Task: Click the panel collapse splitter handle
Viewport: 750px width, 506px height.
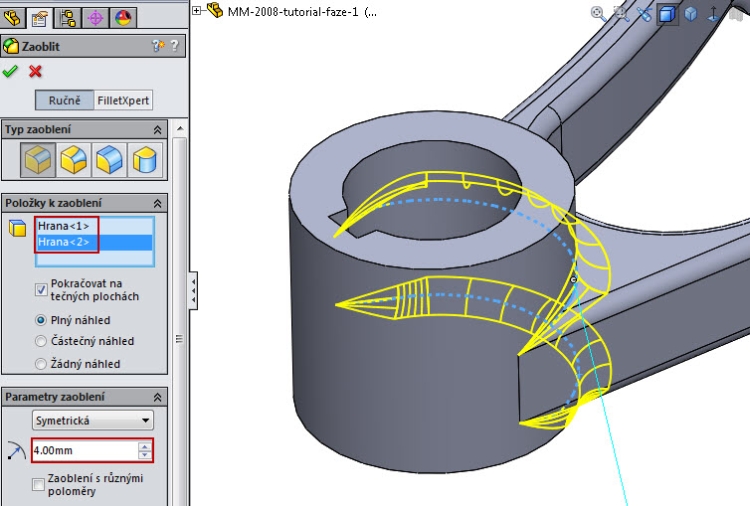Action: (x=193, y=290)
